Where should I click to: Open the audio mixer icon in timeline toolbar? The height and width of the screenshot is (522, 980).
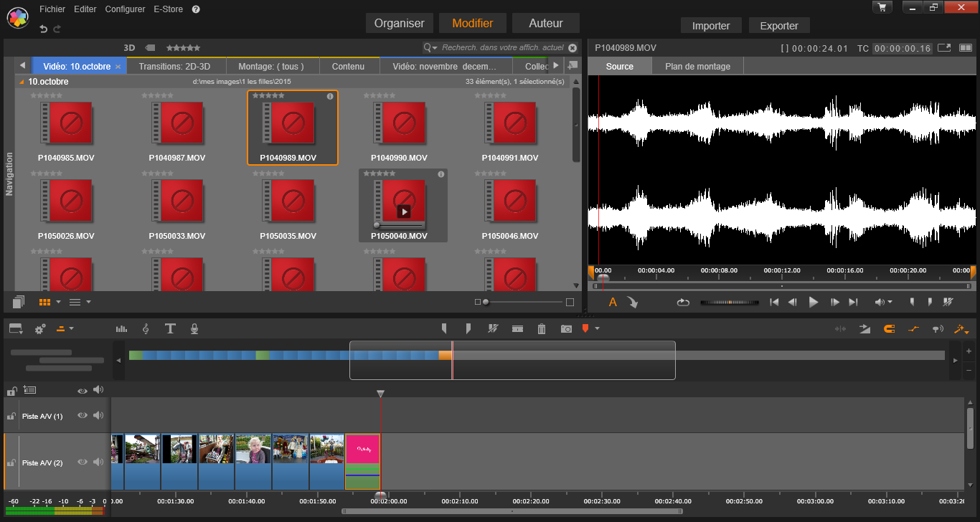tap(122, 328)
